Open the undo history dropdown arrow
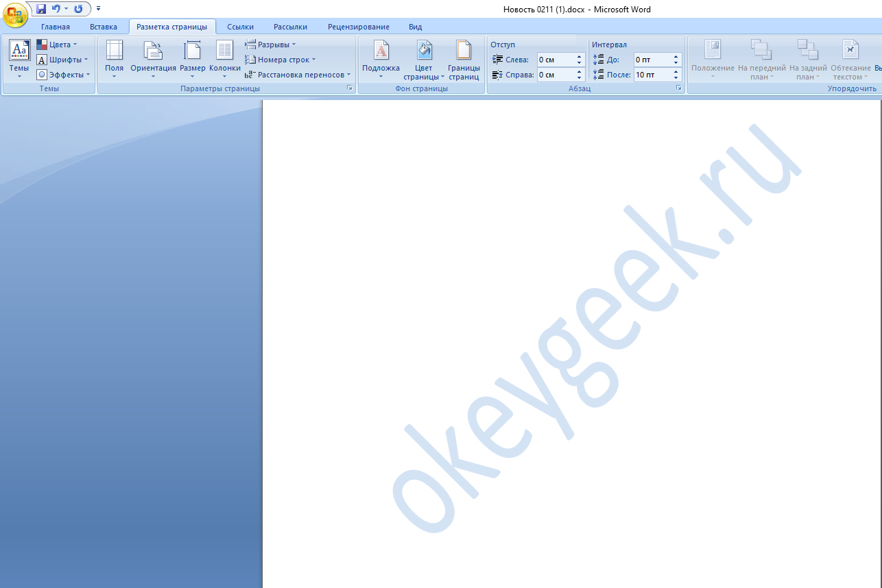 pyautogui.click(x=67, y=9)
